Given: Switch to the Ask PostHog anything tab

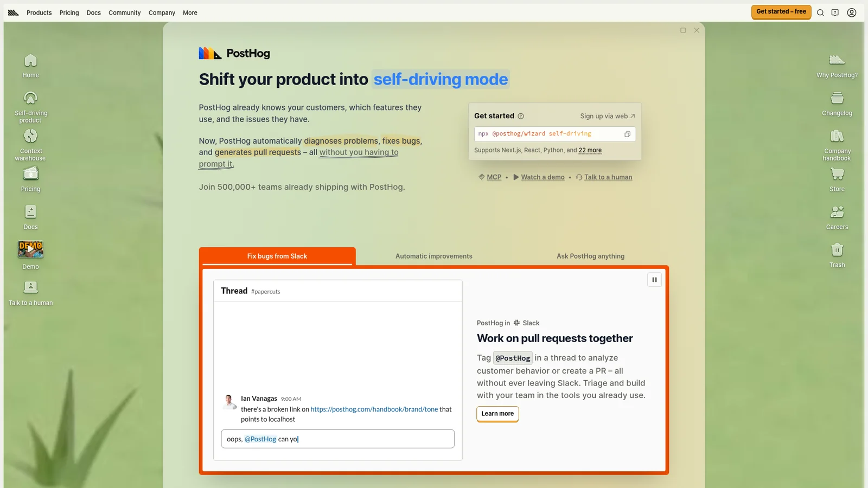Looking at the screenshot, I should coord(590,256).
